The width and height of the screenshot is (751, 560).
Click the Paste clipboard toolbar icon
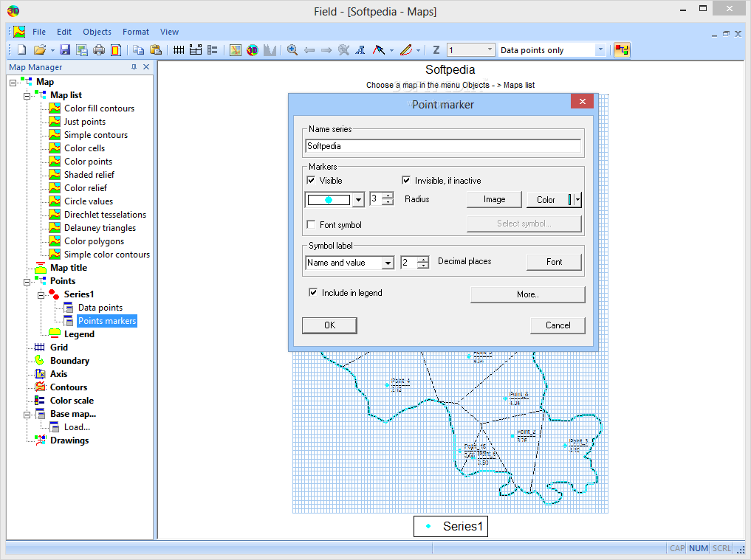point(156,50)
